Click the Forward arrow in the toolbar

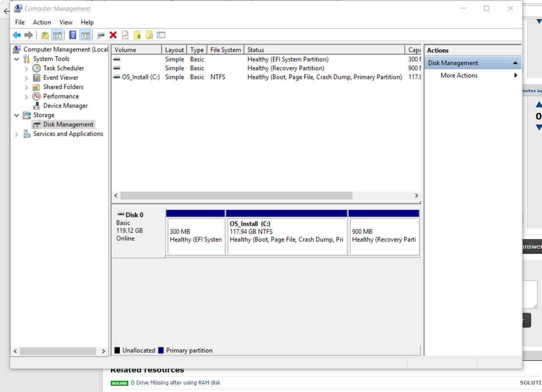[x=29, y=35]
